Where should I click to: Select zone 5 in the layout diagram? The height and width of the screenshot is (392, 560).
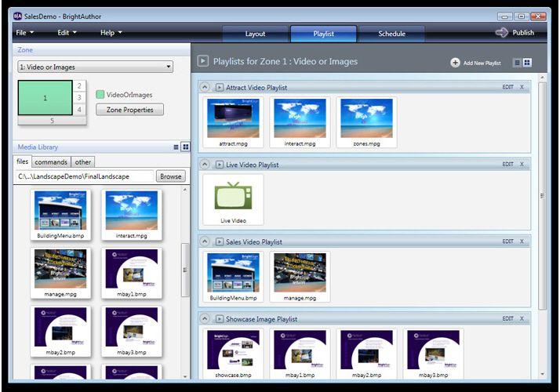click(53, 121)
